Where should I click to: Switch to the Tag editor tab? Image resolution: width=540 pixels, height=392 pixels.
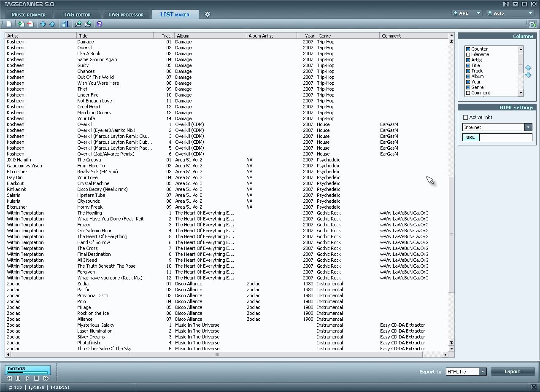point(77,14)
